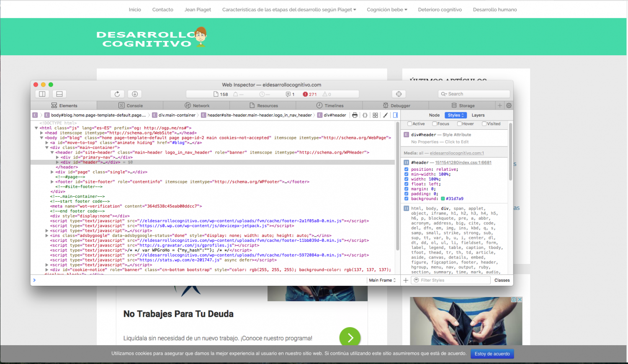Show the 1 console log message
Screen dimensions: 628x364
click(x=290, y=94)
